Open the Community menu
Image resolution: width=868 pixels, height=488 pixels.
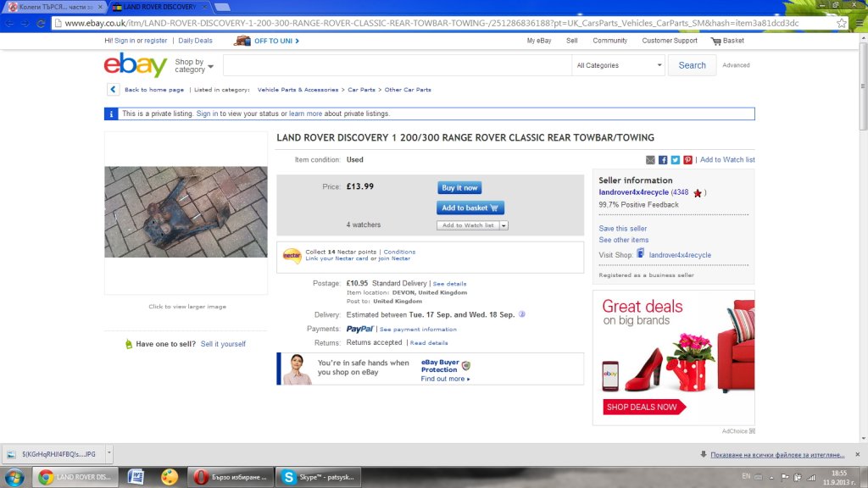(610, 41)
